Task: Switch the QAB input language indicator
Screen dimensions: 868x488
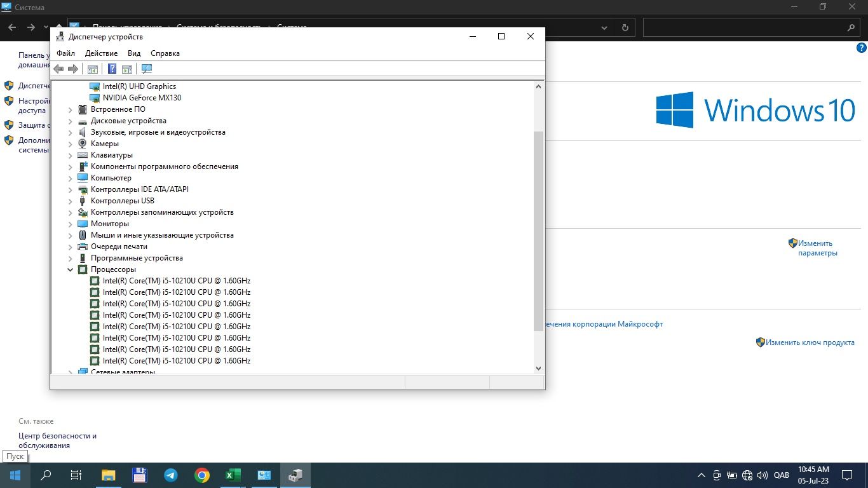Action: [781, 475]
